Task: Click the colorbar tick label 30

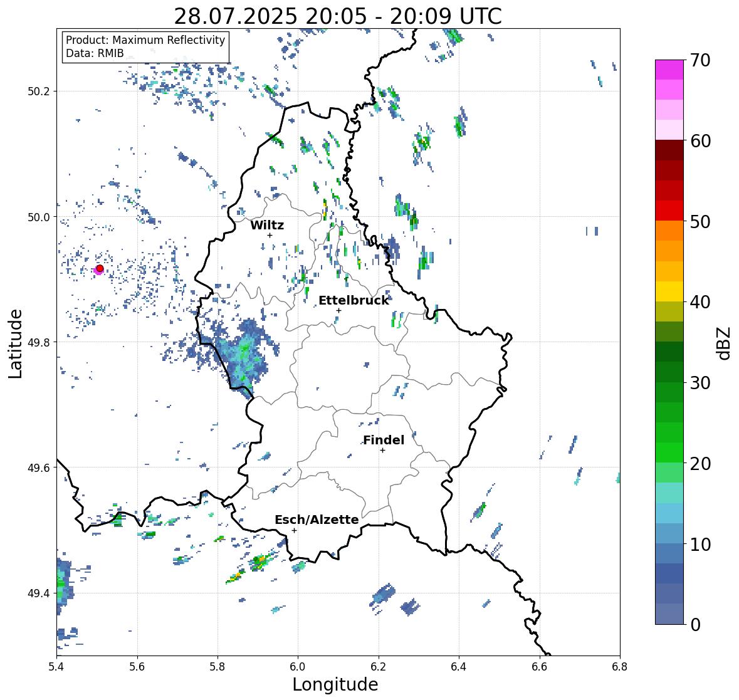Action: coord(700,383)
